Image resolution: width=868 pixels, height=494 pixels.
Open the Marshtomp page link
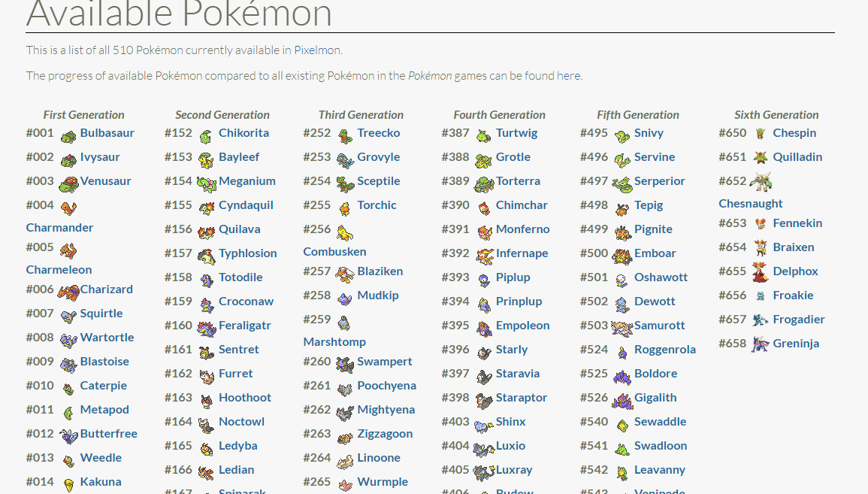click(334, 341)
